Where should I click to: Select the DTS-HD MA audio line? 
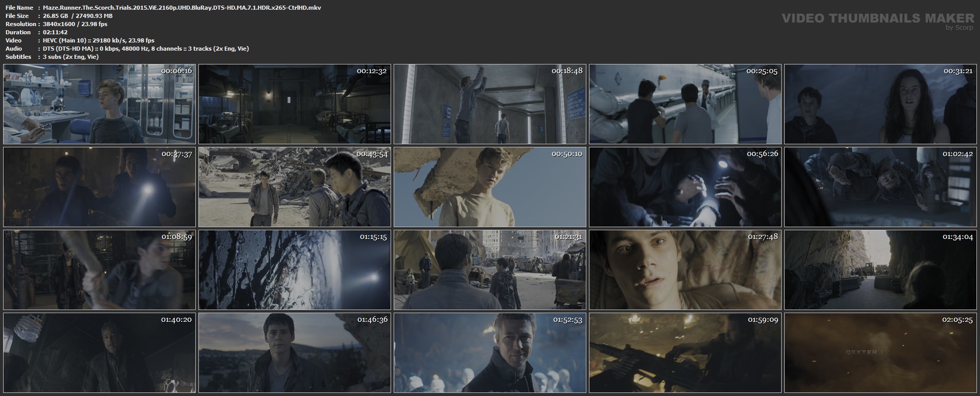tap(146, 49)
